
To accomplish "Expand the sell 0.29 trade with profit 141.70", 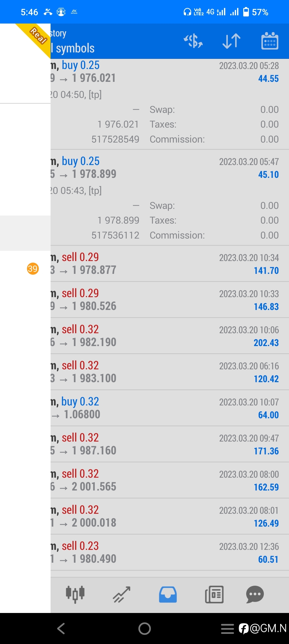I will pos(169,264).
